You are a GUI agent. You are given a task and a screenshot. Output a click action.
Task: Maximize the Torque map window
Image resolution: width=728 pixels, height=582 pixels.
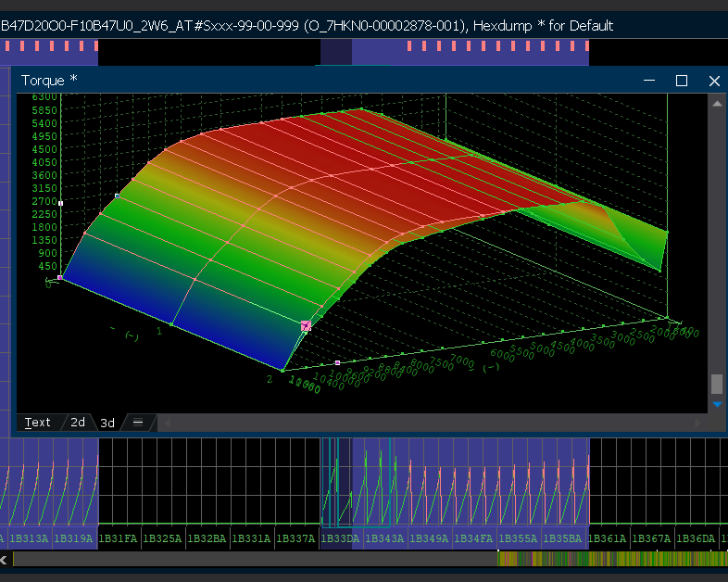pos(681,81)
